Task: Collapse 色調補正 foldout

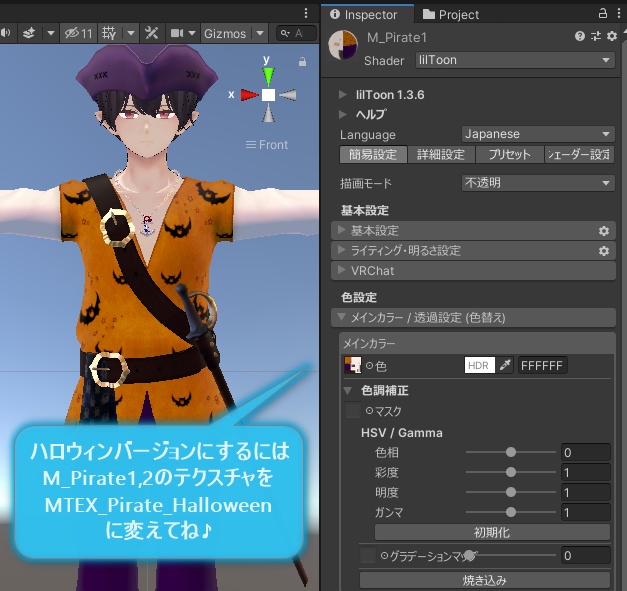Action: 348,390
